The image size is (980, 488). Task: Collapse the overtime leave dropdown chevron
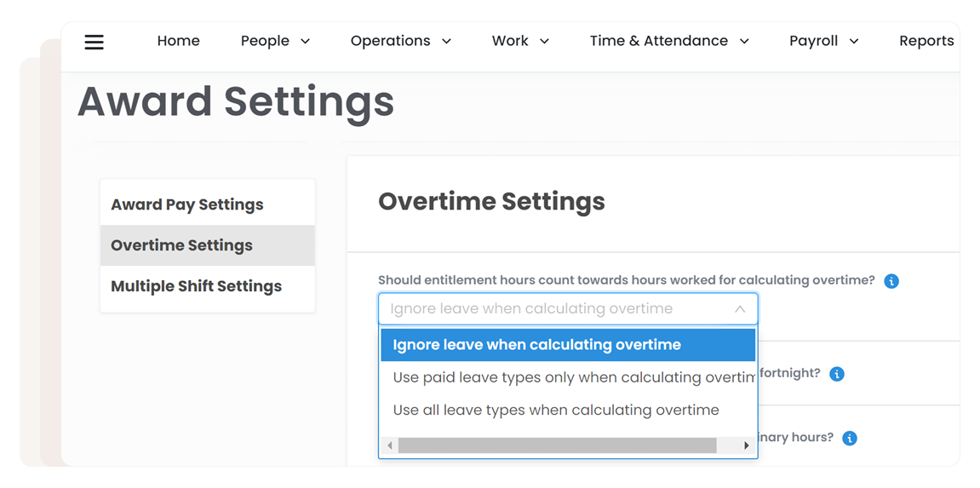[739, 309]
